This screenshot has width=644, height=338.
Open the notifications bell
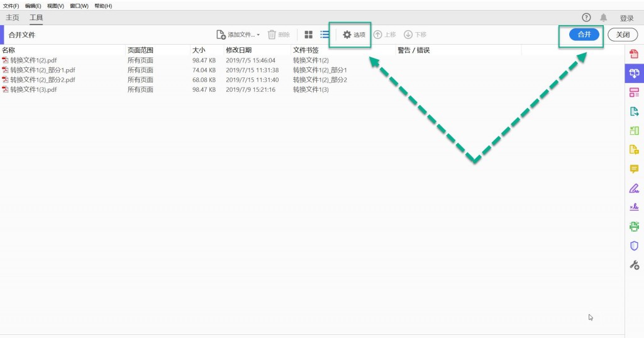(x=603, y=17)
